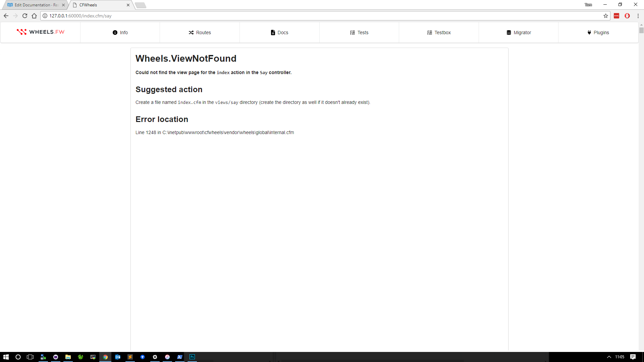Open the Routes page
Image resolution: width=644 pixels, height=362 pixels.
(x=200, y=33)
